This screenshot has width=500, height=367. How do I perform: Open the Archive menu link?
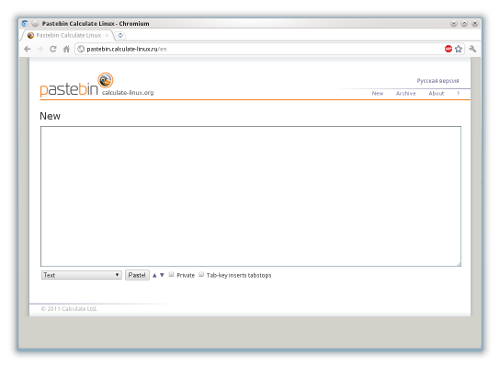406,94
